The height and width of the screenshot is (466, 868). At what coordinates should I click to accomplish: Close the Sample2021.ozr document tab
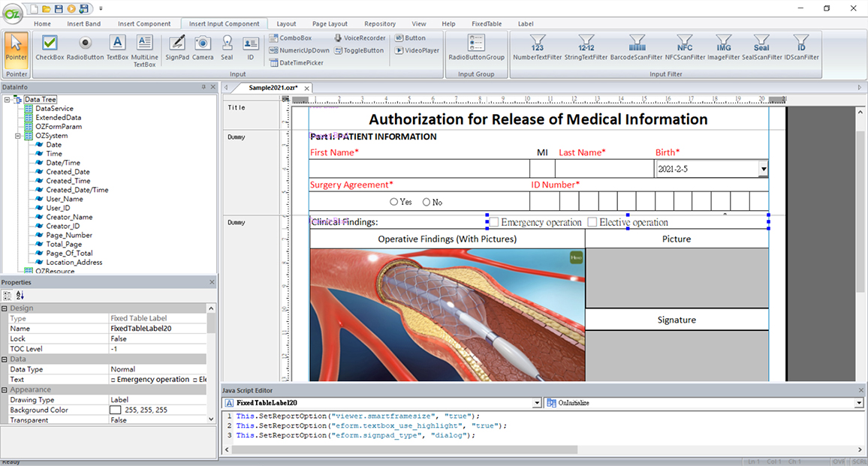pyautogui.click(x=306, y=88)
